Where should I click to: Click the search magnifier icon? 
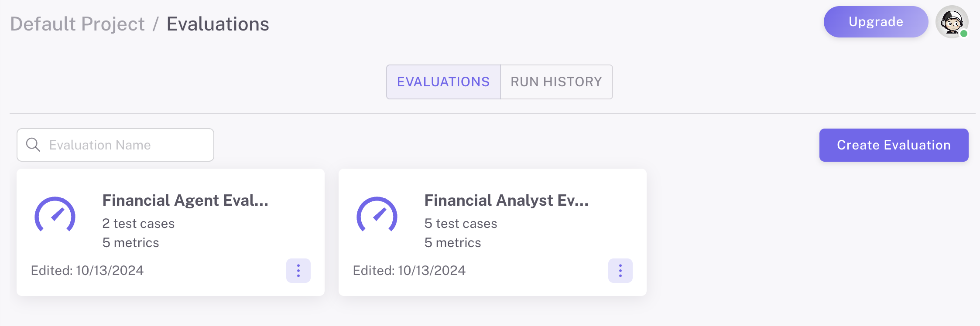pyautogui.click(x=33, y=145)
